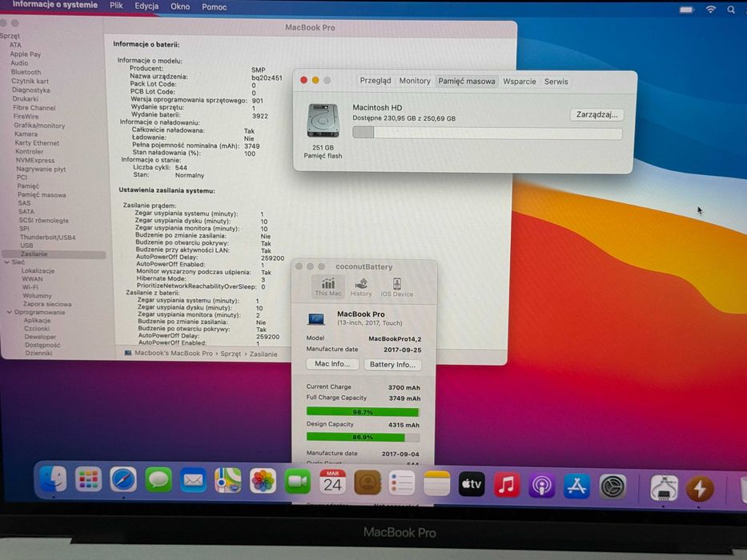This screenshot has width=747, height=560.
Task: Open the Pomoc menu
Action: (215, 7)
